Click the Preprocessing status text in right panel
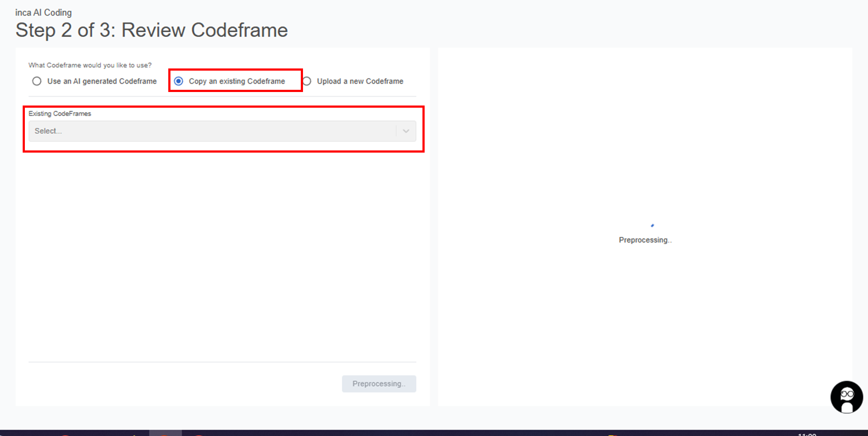868x436 pixels. [x=645, y=240]
